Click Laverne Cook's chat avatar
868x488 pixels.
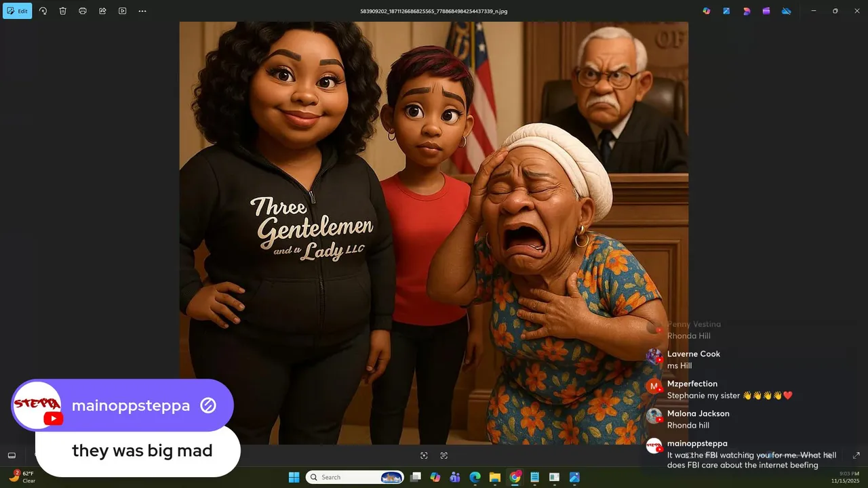tap(654, 357)
